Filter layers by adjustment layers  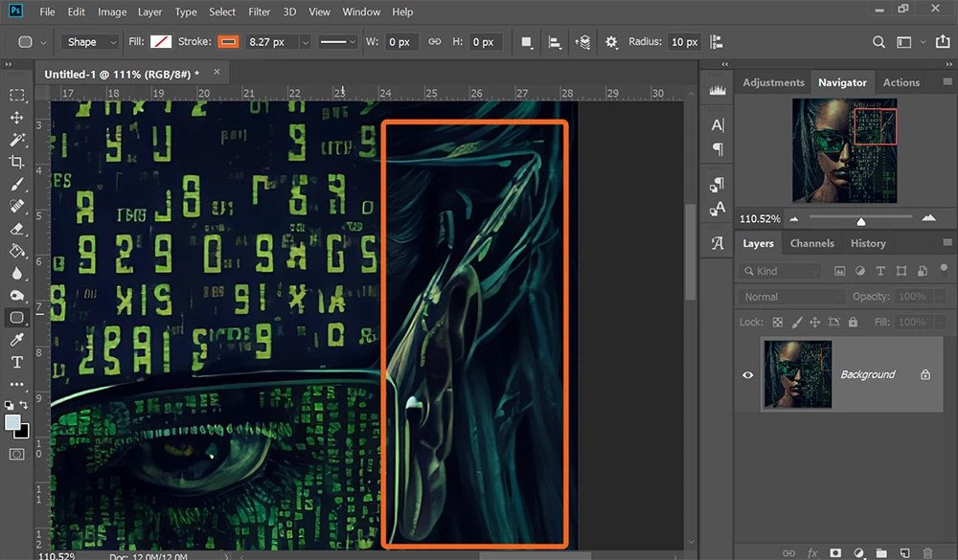point(860,271)
